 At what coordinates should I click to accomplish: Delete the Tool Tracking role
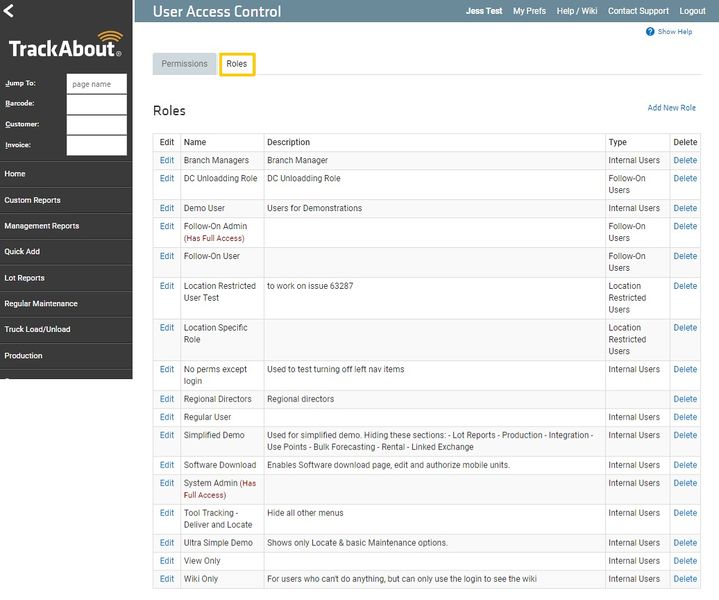click(x=685, y=513)
